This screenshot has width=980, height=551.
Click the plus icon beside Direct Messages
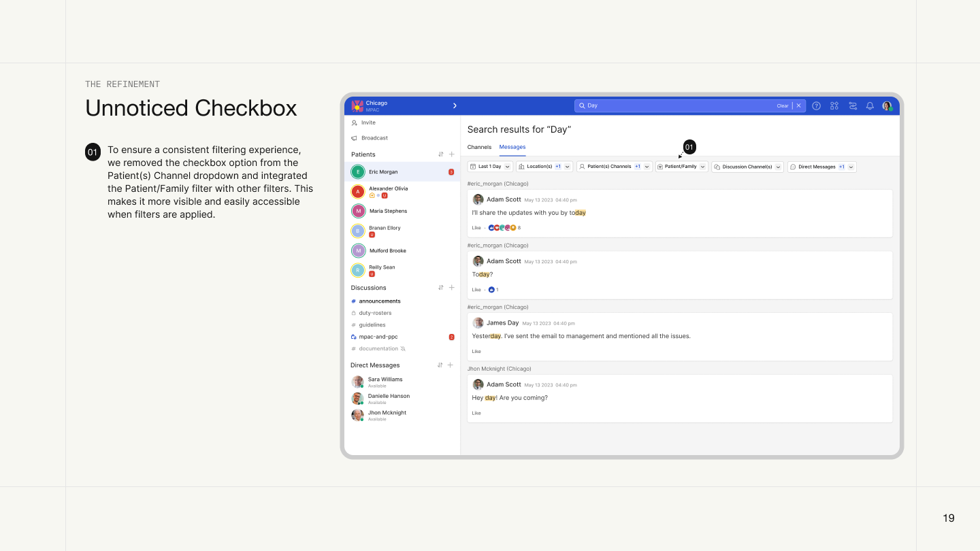click(x=451, y=365)
